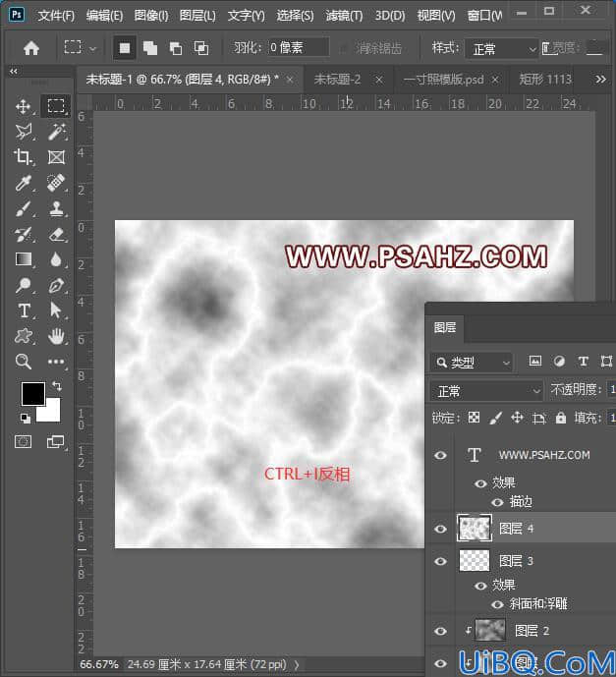Select the Hand tool
The height and width of the screenshot is (677, 616).
pyautogui.click(x=56, y=336)
